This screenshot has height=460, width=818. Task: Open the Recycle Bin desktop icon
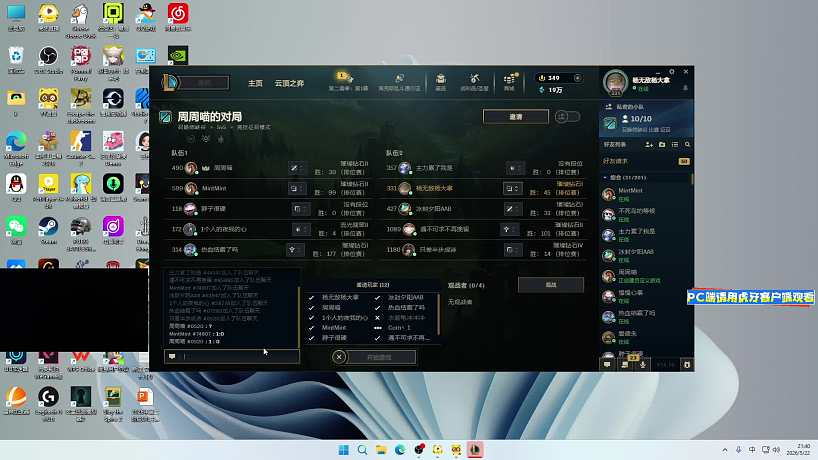click(16, 59)
